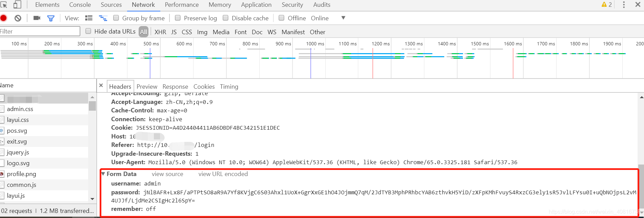Select the Network panel tab
The image size is (644, 218).
pos(143,5)
